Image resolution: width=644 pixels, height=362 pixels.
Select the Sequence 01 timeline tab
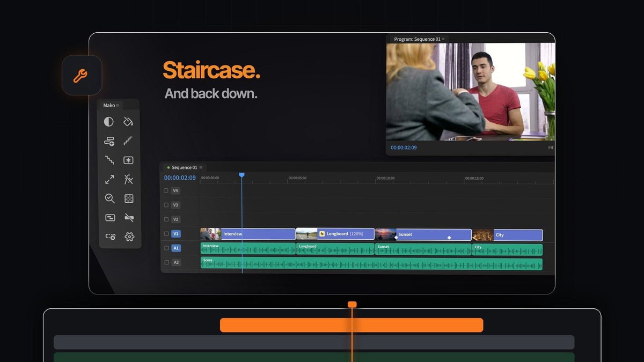(184, 167)
